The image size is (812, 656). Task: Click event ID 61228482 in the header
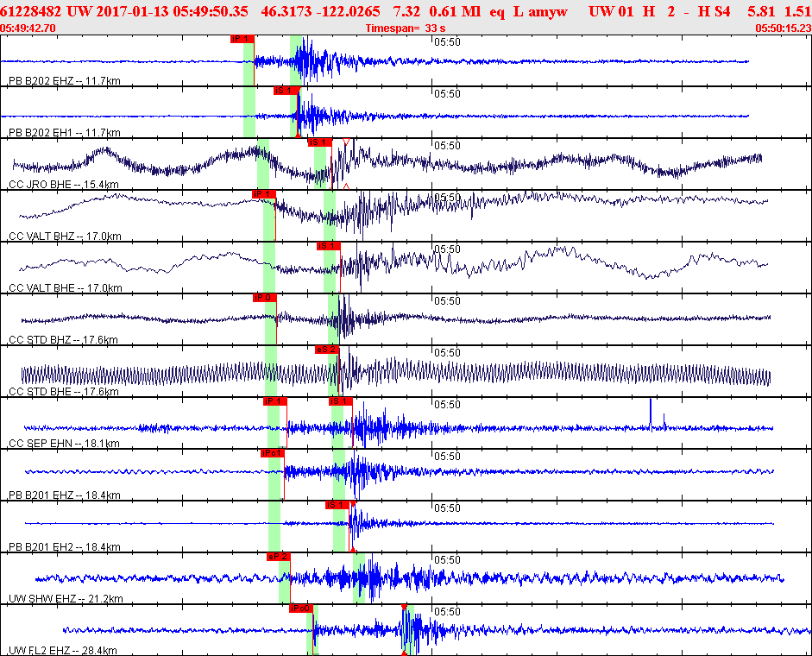30,11
